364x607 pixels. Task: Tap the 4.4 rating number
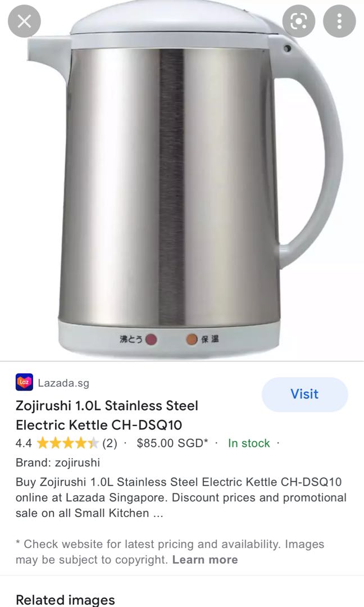pos(24,443)
